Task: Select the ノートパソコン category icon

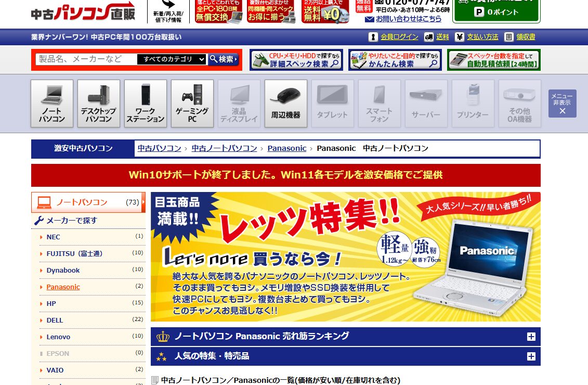Action: tap(51, 103)
